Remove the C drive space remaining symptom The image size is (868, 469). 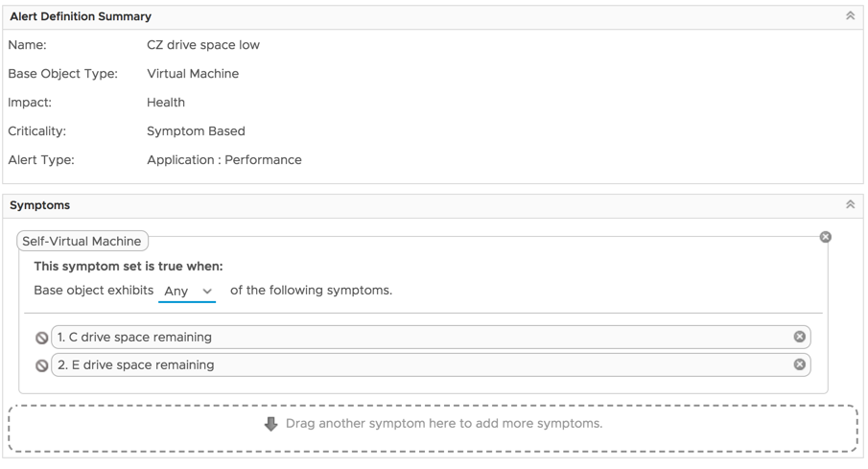800,337
